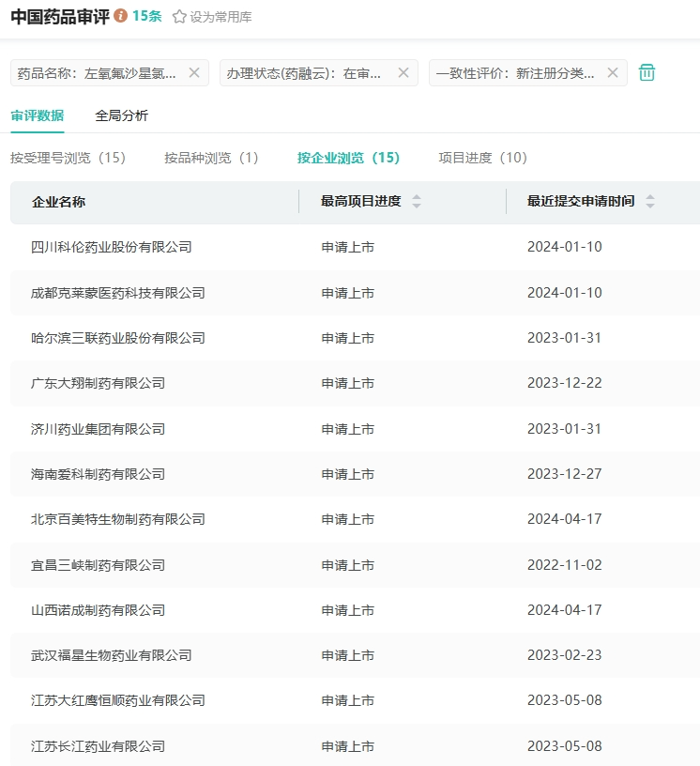
Task: Open 按品种浏览 (1) view
Action: point(211,158)
